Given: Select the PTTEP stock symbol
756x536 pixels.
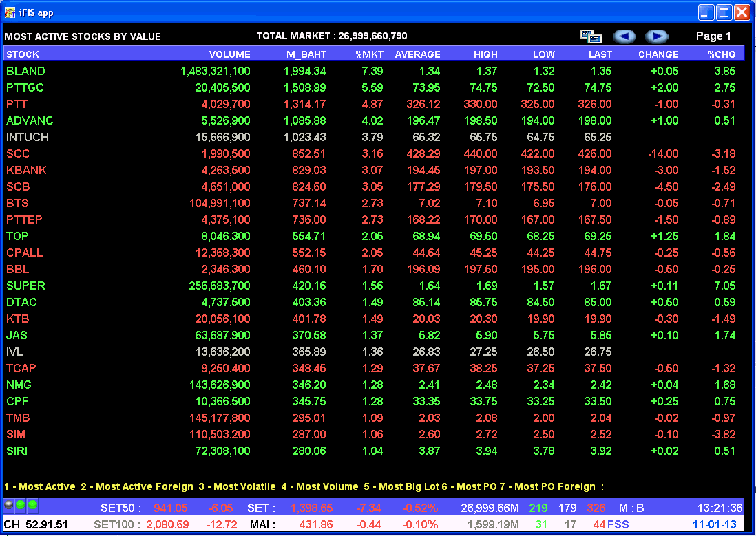Looking at the screenshot, I should tap(24, 219).
